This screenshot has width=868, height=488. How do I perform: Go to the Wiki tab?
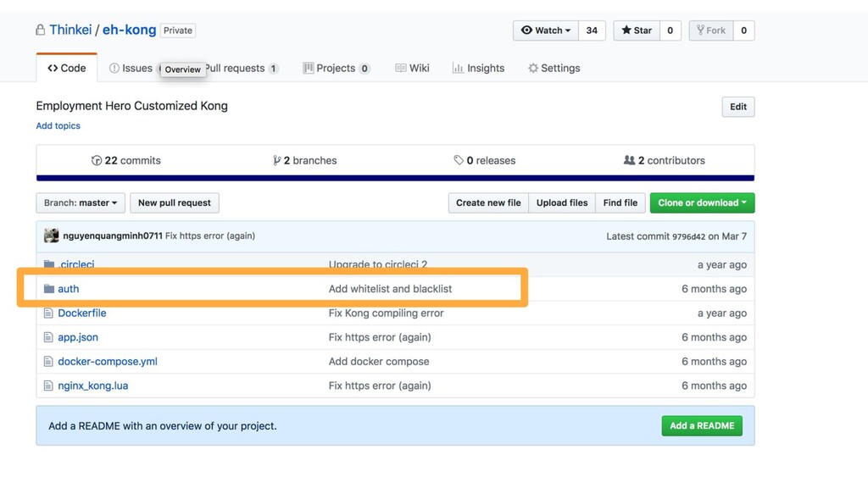click(413, 68)
